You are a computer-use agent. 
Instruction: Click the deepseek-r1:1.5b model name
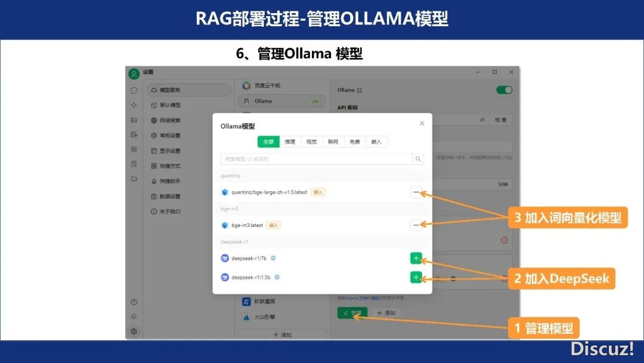[x=251, y=277]
